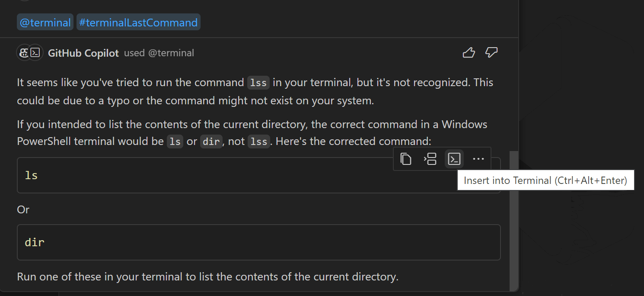Insert the code block into the terminal
The image size is (644, 296).
coord(454,159)
